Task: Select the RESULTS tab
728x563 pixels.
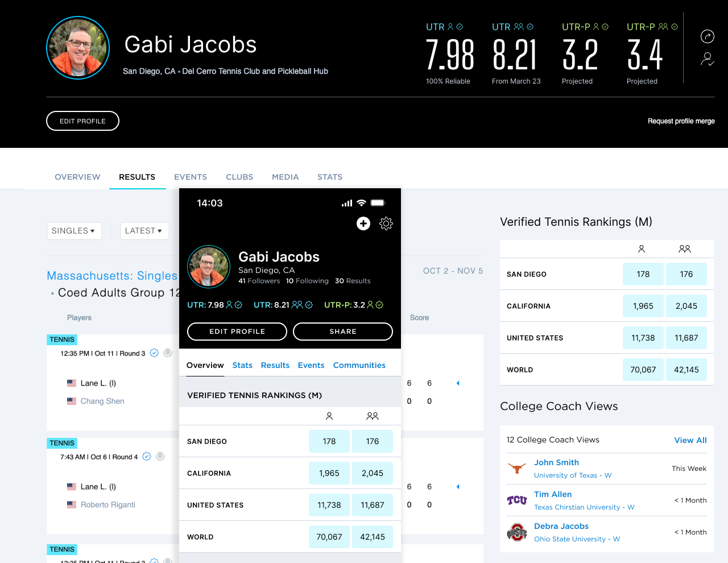Action: (x=137, y=177)
